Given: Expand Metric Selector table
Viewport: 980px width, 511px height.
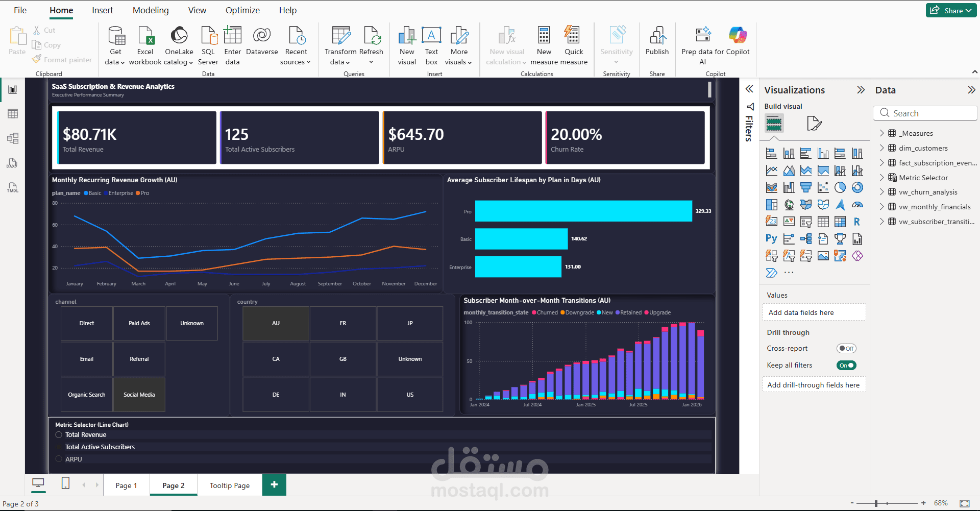Looking at the screenshot, I should pyautogui.click(x=881, y=178).
